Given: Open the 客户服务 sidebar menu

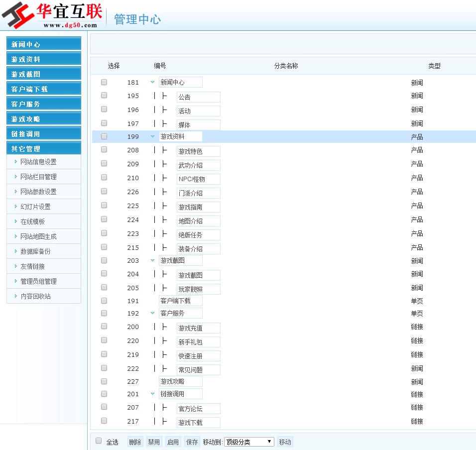Looking at the screenshot, I should coord(44,103).
